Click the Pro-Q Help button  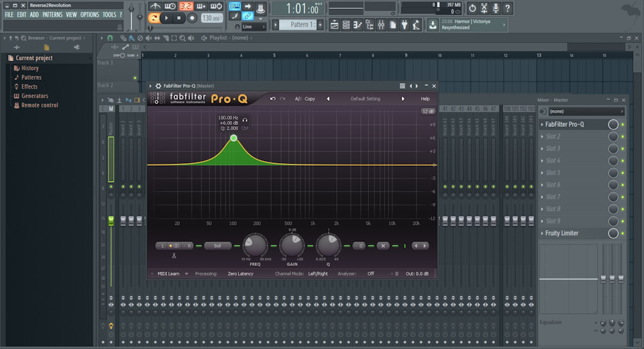(x=425, y=99)
